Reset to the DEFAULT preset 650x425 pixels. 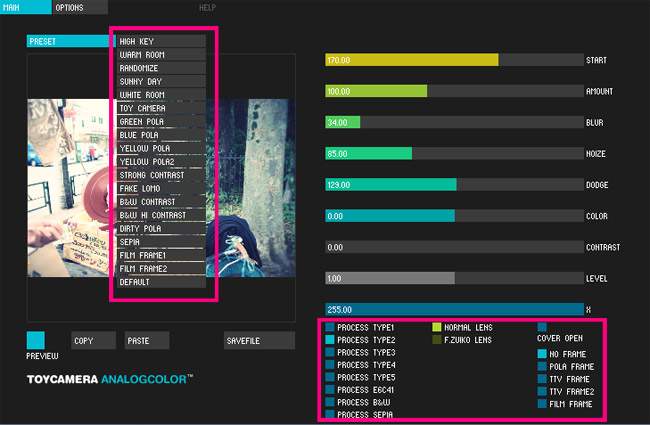tap(161, 282)
